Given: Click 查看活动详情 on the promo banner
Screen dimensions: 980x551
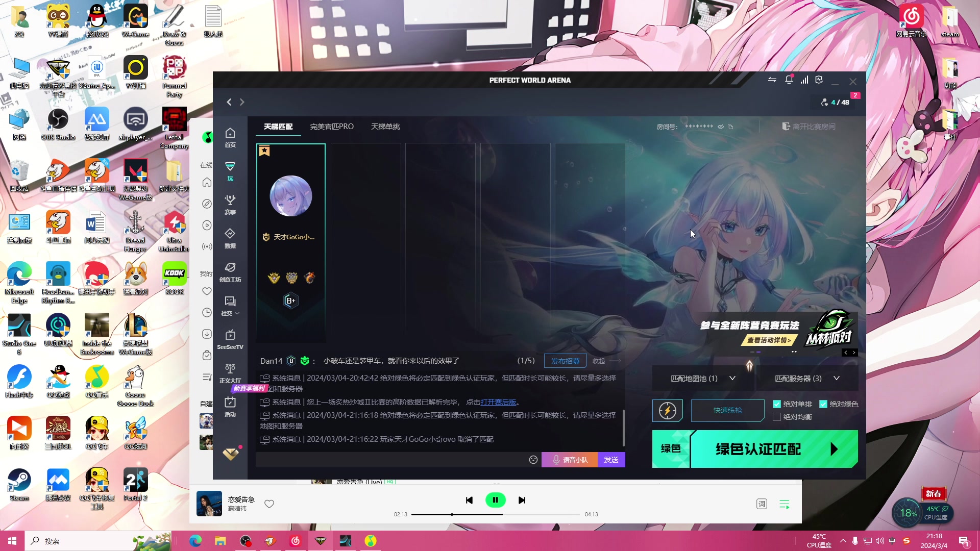Looking at the screenshot, I should [x=769, y=340].
